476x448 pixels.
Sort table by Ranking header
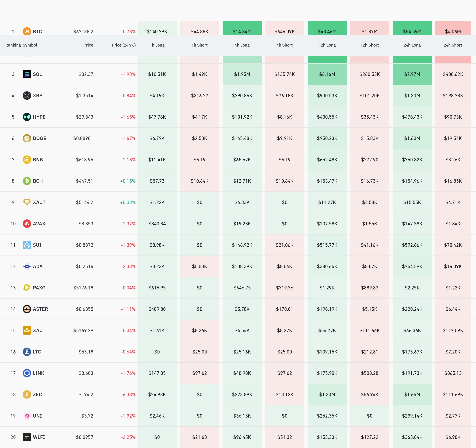tap(13, 45)
